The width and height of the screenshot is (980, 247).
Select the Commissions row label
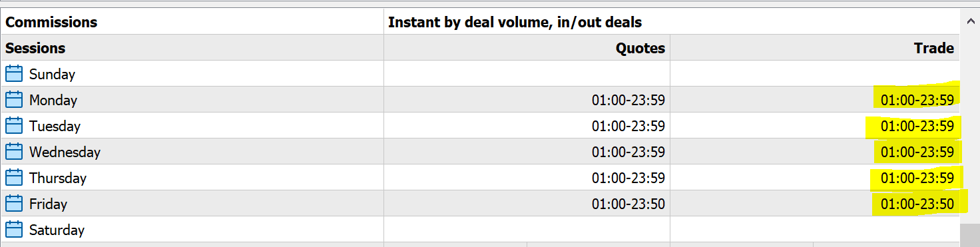(x=51, y=22)
